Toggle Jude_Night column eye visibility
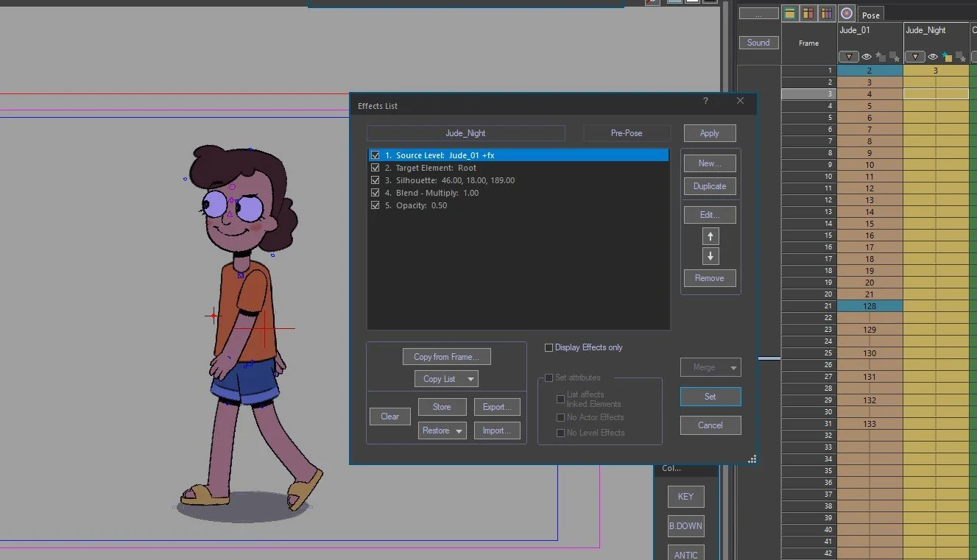This screenshot has height=560, width=977. pos(933,57)
